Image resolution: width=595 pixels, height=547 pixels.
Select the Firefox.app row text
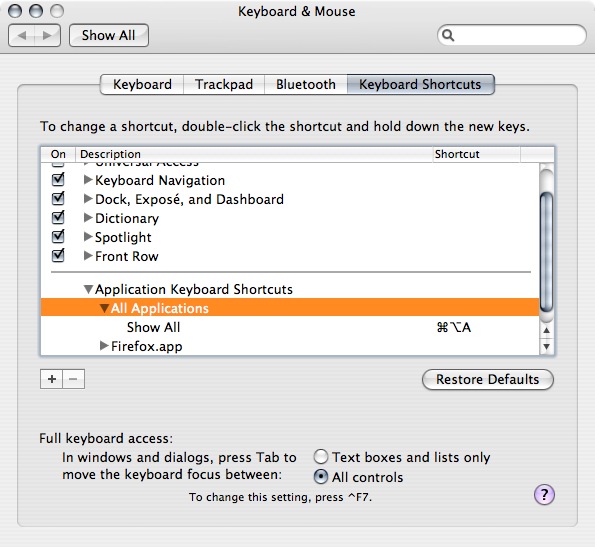[x=146, y=346]
